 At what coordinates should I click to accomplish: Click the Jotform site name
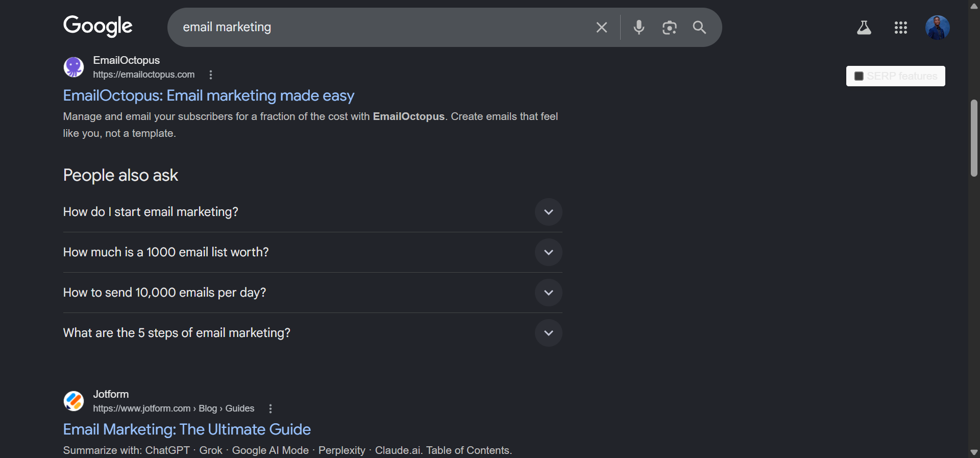pos(111,394)
